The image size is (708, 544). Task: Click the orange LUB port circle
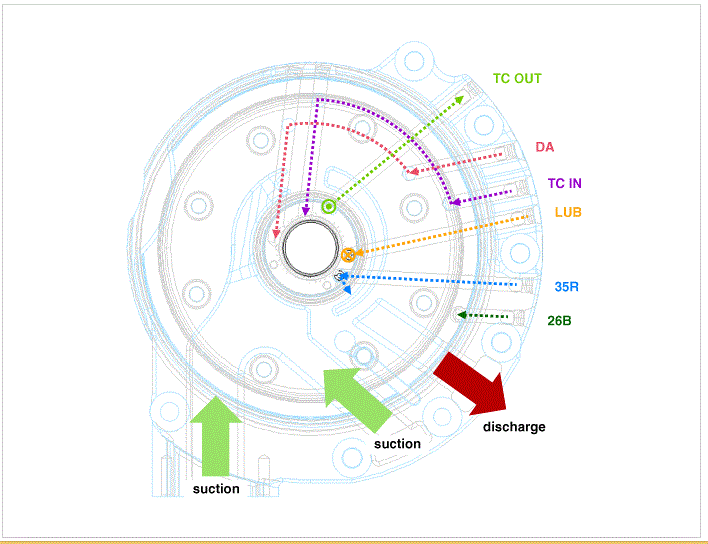pyautogui.click(x=348, y=255)
